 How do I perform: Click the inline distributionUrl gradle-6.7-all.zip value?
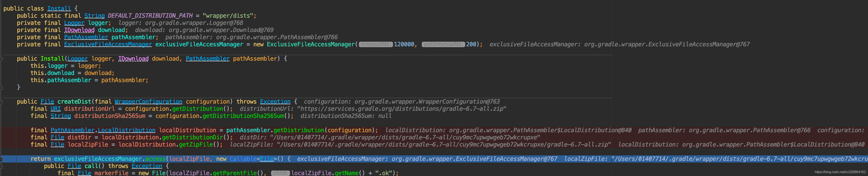click(x=402, y=109)
